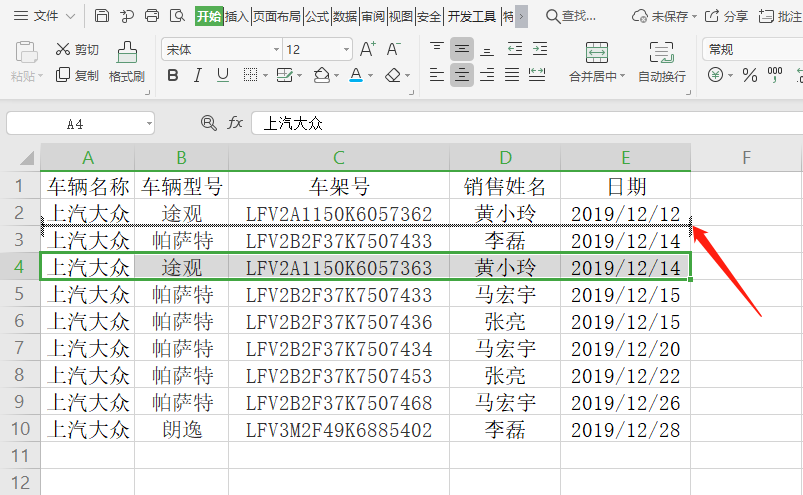Open the number format (常规) combo box

pyautogui.click(x=752, y=50)
